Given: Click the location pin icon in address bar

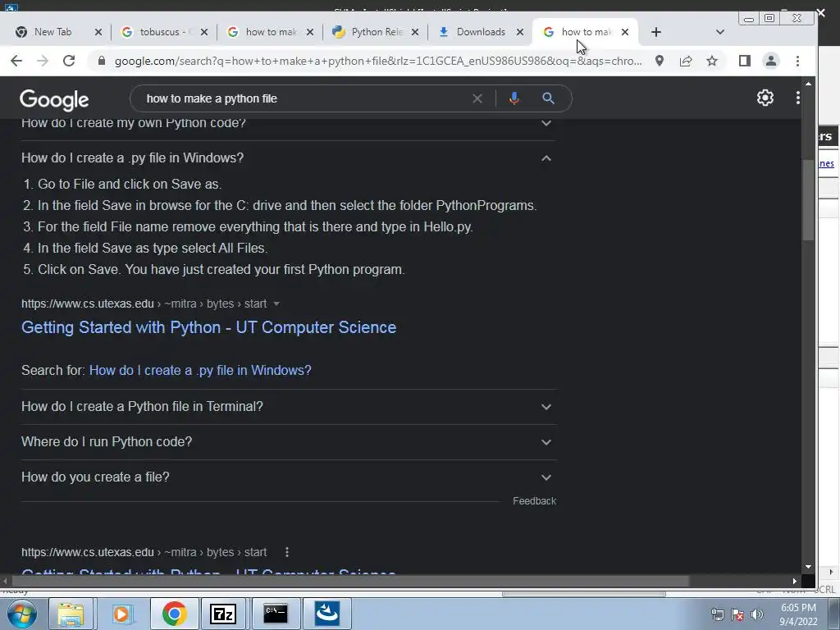Looking at the screenshot, I should (x=660, y=61).
